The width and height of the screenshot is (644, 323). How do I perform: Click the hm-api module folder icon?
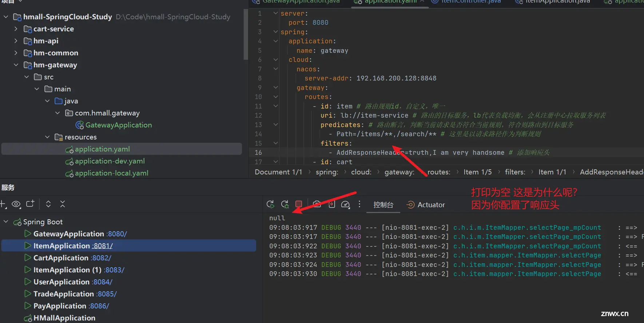point(28,41)
